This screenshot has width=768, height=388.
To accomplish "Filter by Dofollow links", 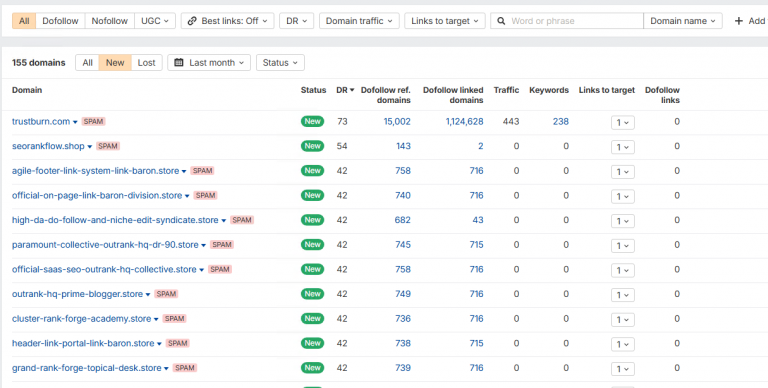I will (60, 21).
